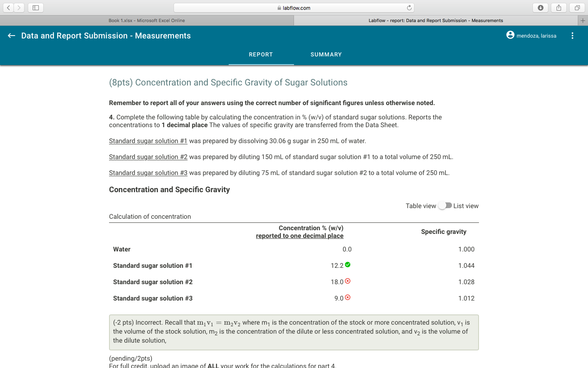Image resolution: width=588 pixels, height=368 pixels.
Task: Click the labflow.com address bar
Action: tap(294, 8)
